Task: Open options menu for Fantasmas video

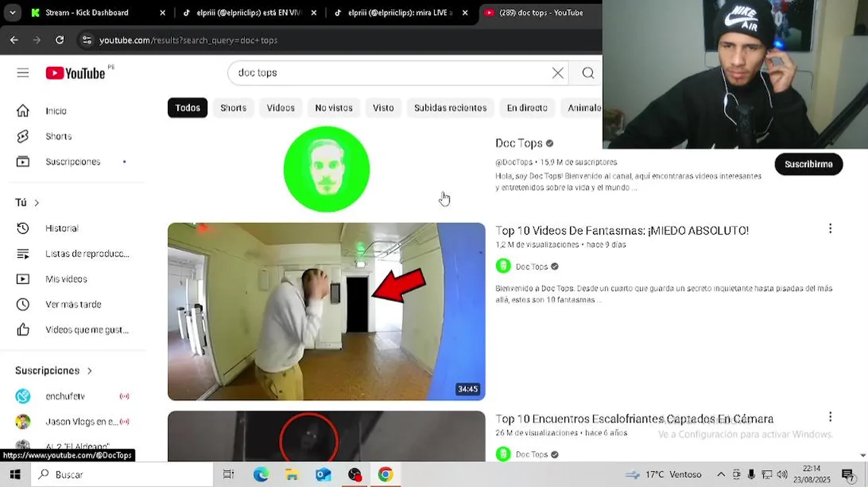Action: 830,229
